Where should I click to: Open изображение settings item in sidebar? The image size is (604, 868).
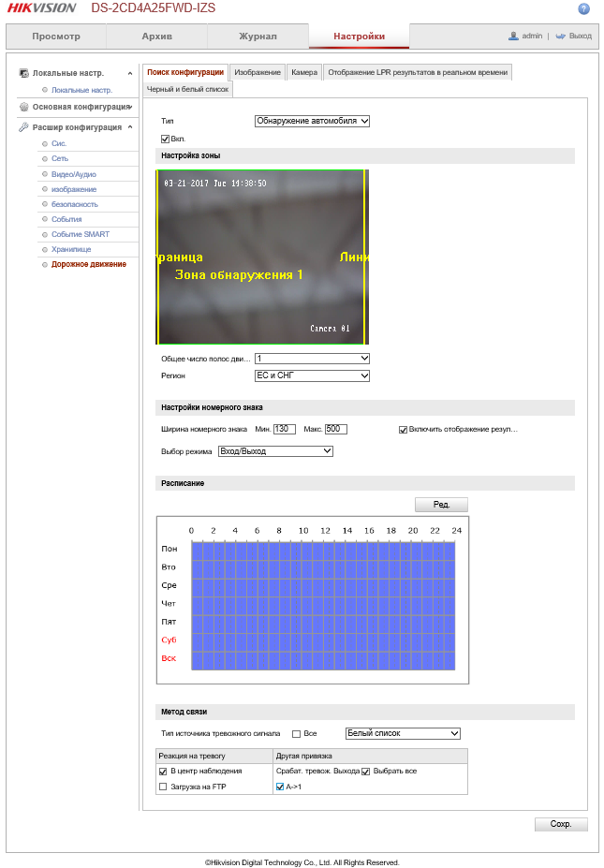click(x=74, y=189)
